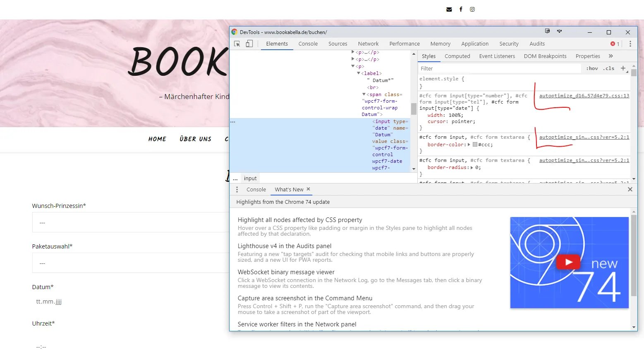Switch to the Memory panel
The height and width of the screenshot is (350, 644).
pos(441,44)
